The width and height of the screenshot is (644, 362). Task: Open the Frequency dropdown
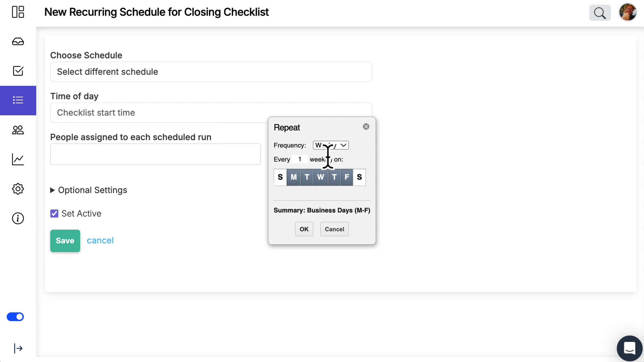point(331,145)
